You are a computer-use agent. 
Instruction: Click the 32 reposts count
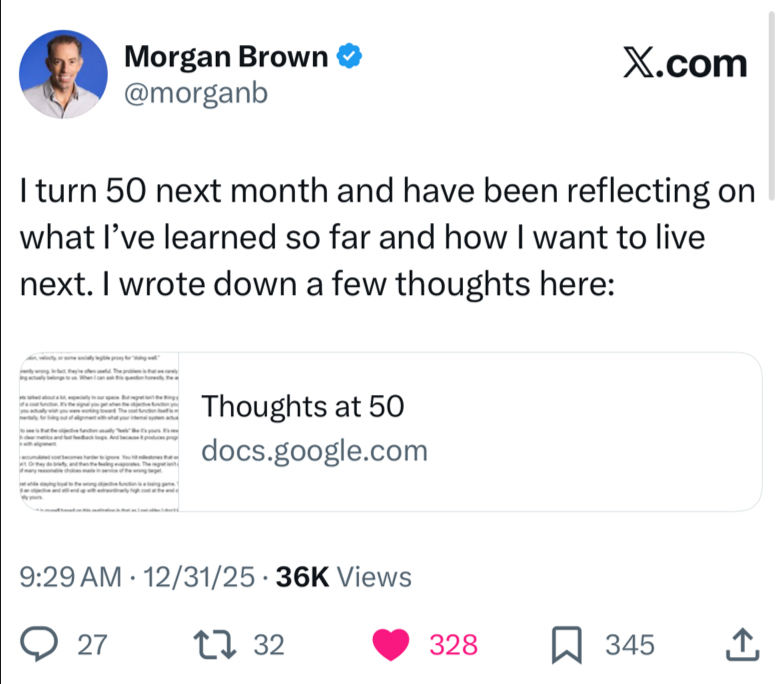pyautogui.click(x=269, y=645)
